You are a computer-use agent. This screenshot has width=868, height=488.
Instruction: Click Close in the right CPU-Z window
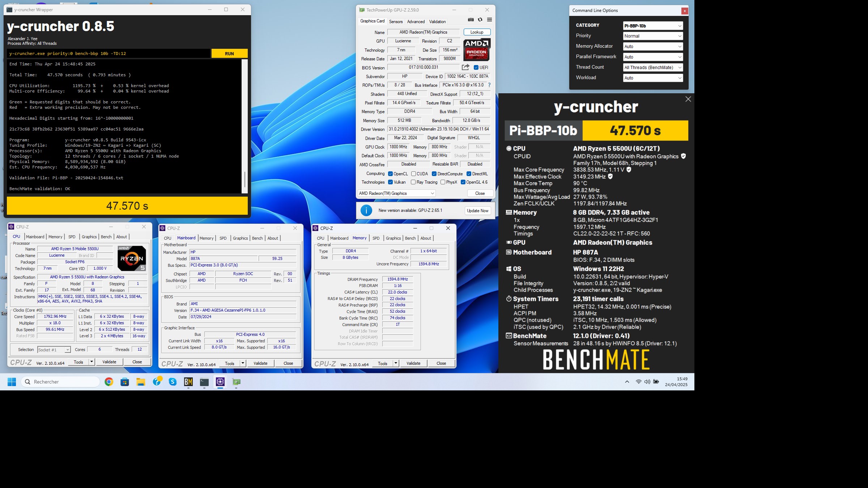click(x=441, y=363)
